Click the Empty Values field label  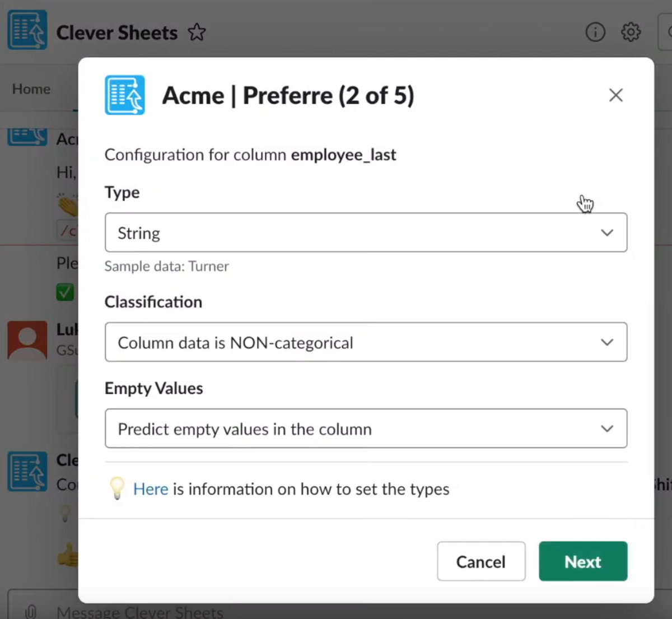[154, 388]
